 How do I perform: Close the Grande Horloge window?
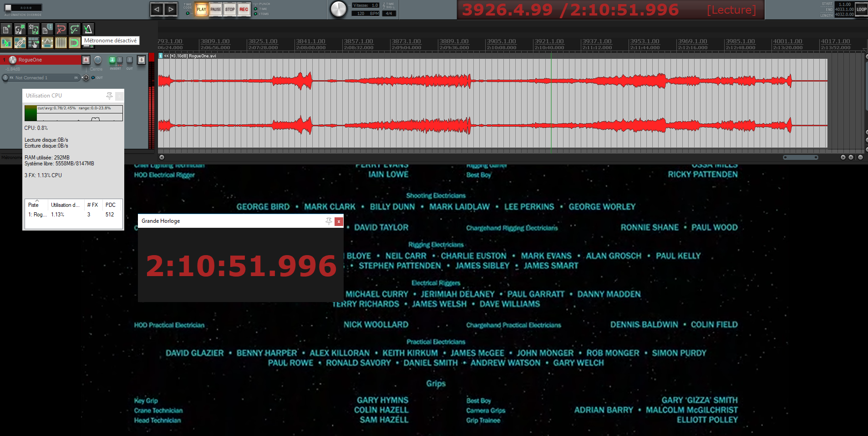pos(339,221)
